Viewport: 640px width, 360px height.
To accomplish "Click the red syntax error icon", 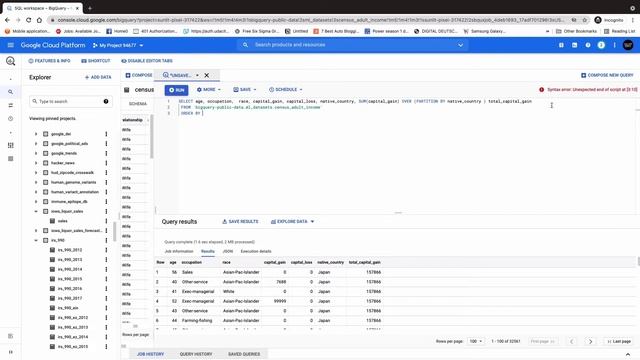I will pos(541,89).
